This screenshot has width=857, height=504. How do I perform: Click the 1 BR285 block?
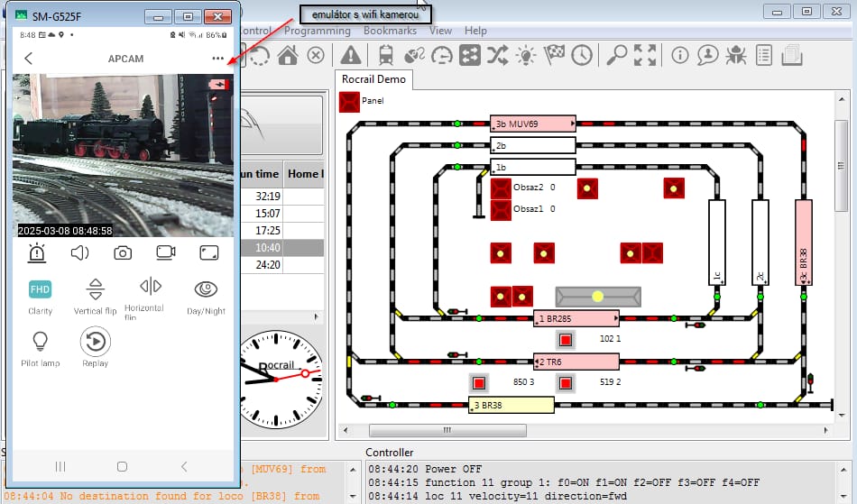(576, 318)
